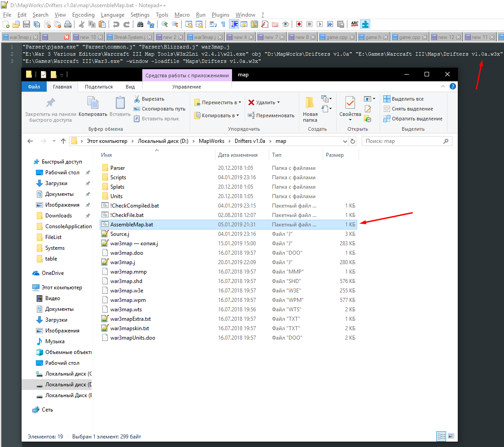Sort files by the Дата изменения column
Screen dimensions: 504x447
click(x=237, y=155)
